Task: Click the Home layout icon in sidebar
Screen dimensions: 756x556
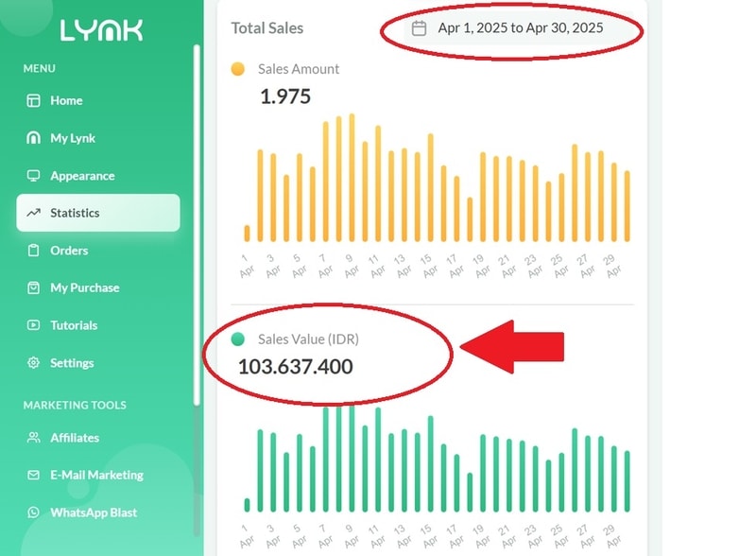Action: click(34, 100)
